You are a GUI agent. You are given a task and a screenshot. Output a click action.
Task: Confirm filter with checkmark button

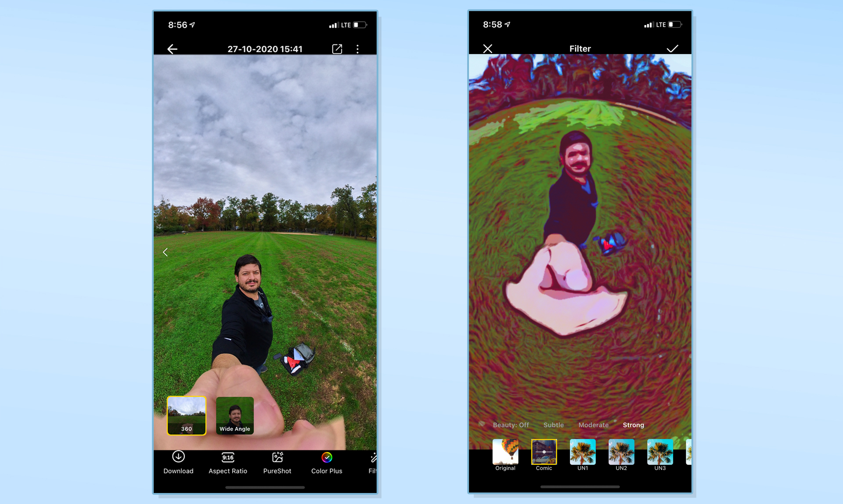(x=673, y=48)
